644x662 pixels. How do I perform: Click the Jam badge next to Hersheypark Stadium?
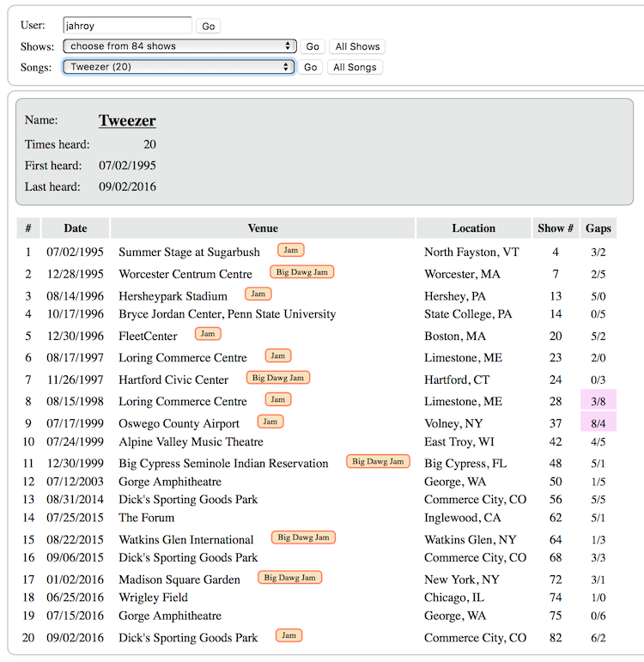coord(258,295)
